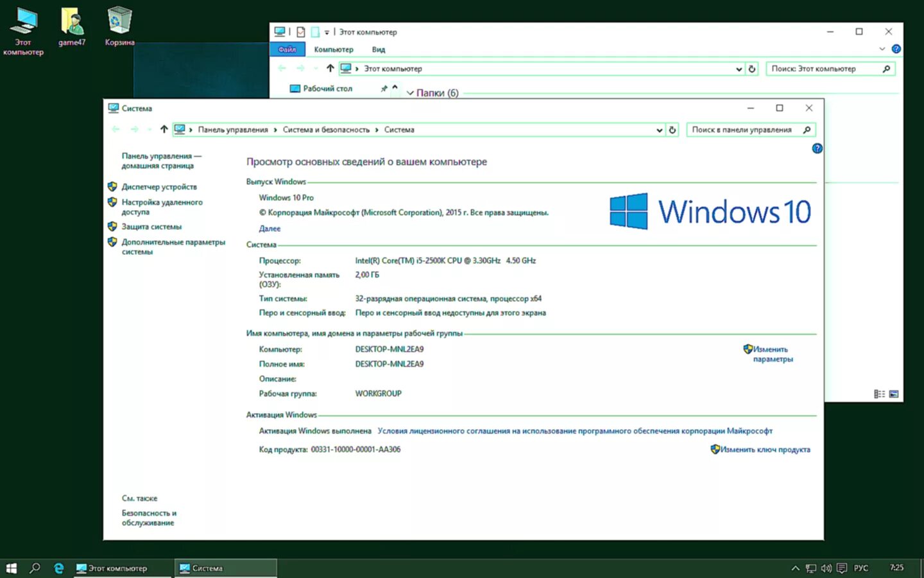
Task: Open Microsoft license terms link
Action: pos(575,431)
